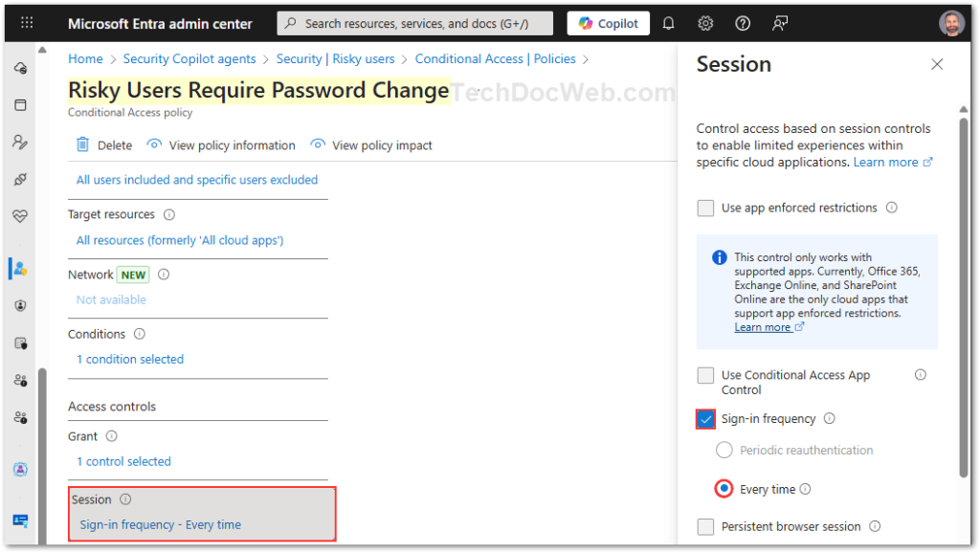
Task: Enable Use app enforced restrictions checkbox
Action: pos(706,208)
